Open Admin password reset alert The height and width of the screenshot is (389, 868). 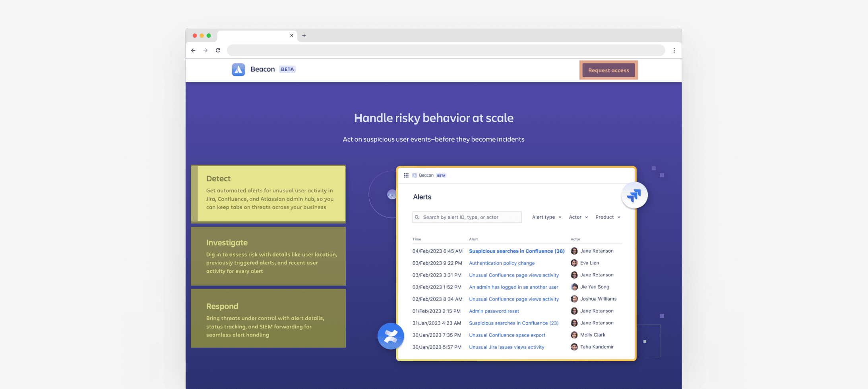(494, 311)
